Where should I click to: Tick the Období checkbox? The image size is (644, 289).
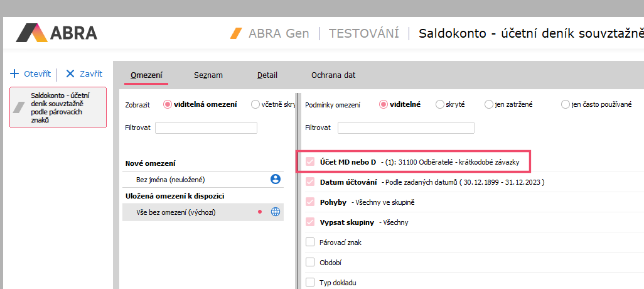309,262
